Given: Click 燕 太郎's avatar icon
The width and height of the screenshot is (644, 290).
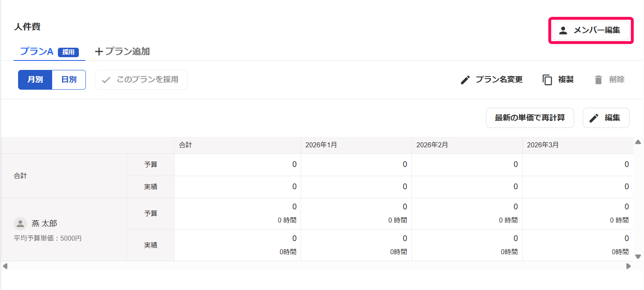Looking at the screenshot, I should click(20, 223).
